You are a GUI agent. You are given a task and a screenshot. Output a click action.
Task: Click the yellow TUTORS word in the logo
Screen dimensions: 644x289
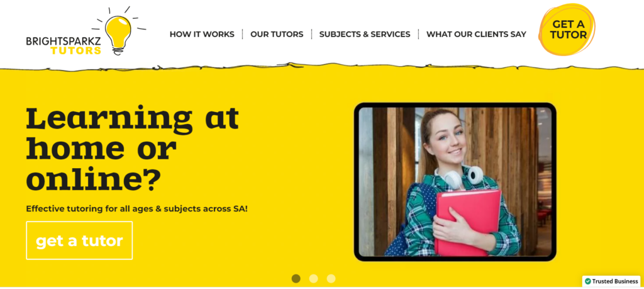coord(75,50)
